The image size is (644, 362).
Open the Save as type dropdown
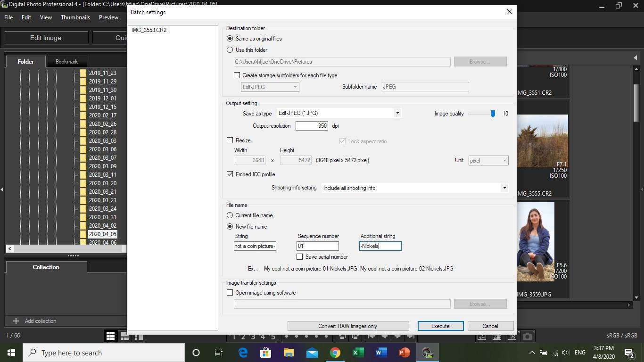click(339, 113)
